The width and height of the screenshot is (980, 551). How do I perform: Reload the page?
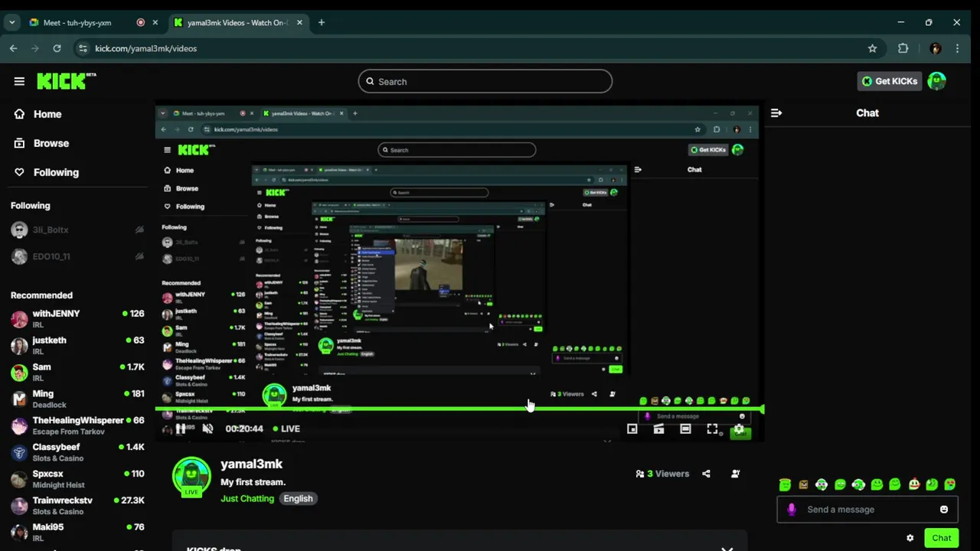57,48
